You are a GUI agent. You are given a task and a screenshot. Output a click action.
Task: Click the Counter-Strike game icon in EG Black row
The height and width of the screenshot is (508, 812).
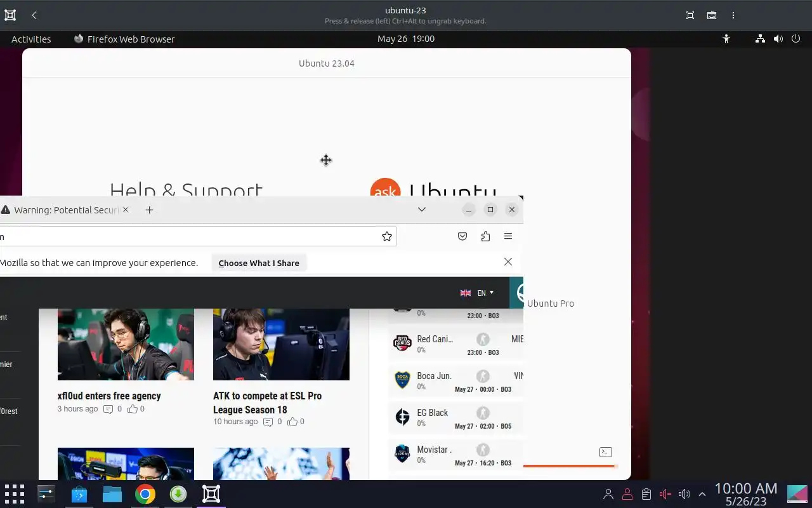point(483,413)
